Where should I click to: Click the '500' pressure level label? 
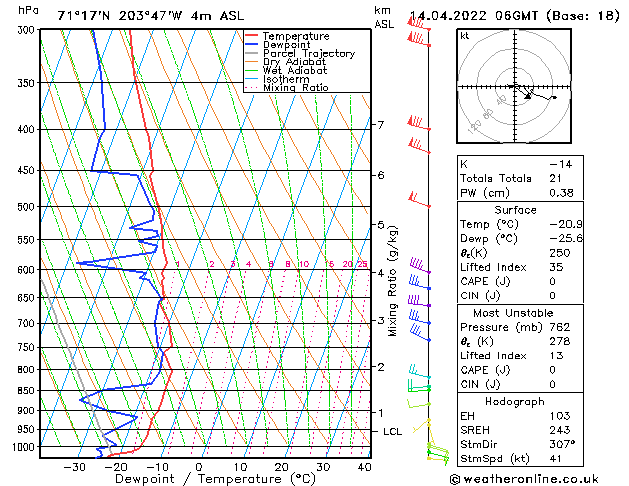(28, 207)
